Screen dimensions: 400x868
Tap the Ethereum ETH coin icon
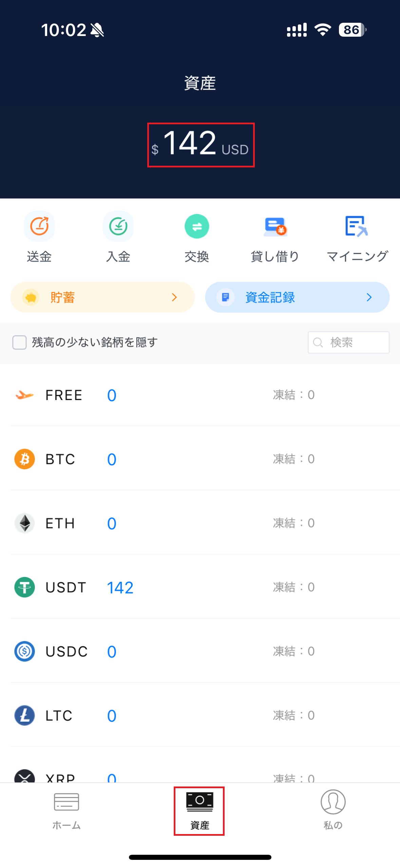coord(24,523)
